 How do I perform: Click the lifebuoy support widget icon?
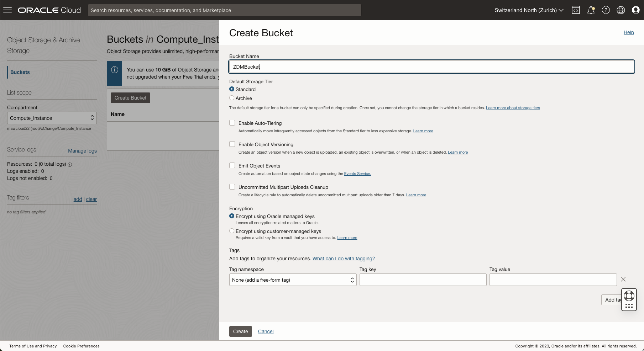coord(629,296)
